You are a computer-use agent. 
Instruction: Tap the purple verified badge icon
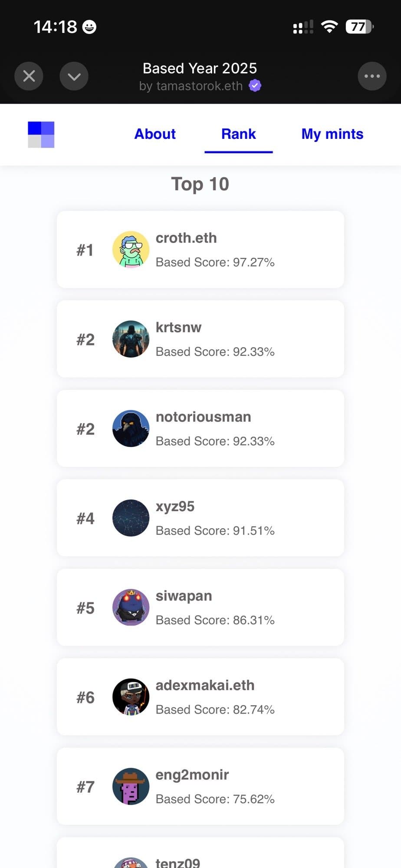255,85
